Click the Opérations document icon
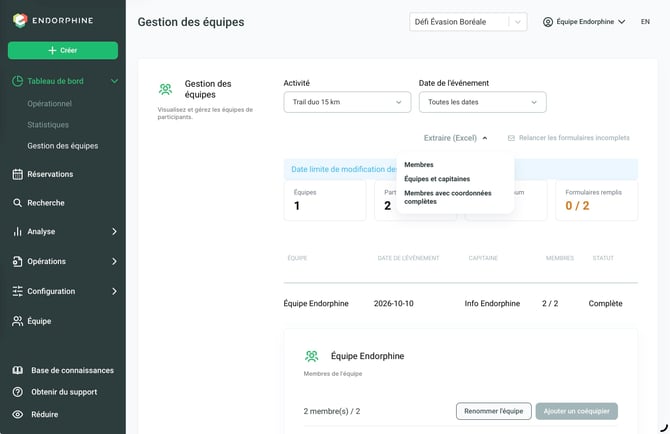The width and height of the screenshot is (670, 434). [x=18, y=261]
